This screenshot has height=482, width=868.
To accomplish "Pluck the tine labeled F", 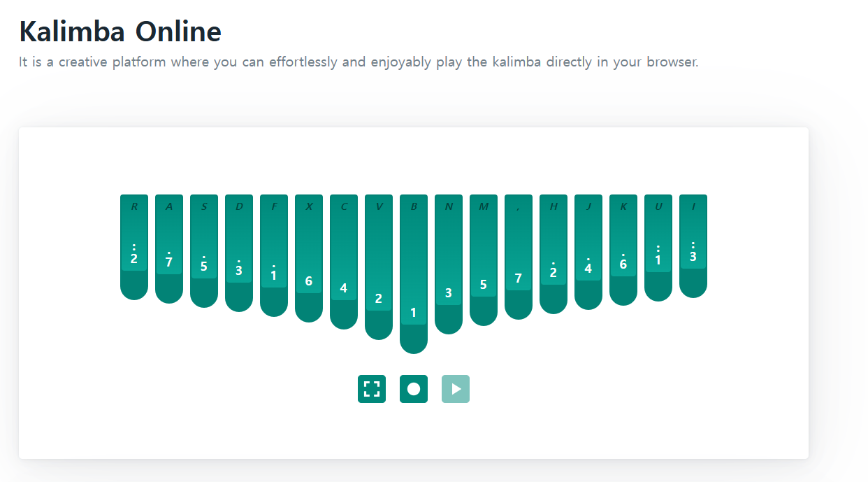I will click(x=274, y=255).
